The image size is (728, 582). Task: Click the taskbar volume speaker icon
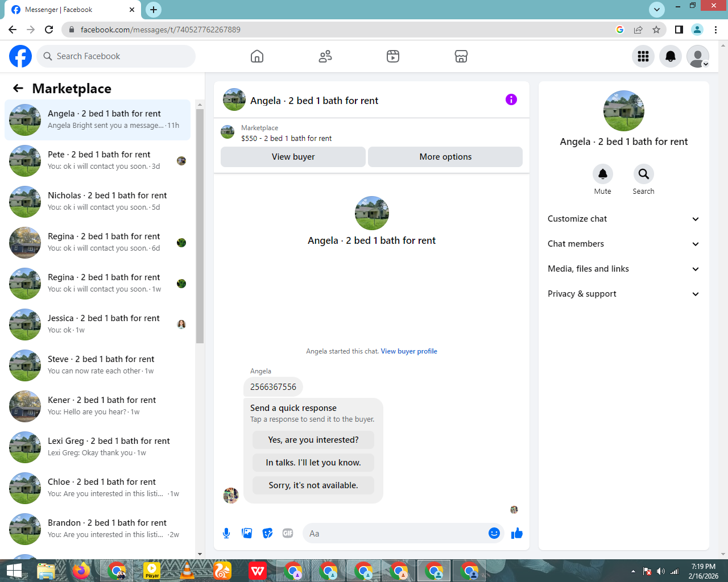660,571
